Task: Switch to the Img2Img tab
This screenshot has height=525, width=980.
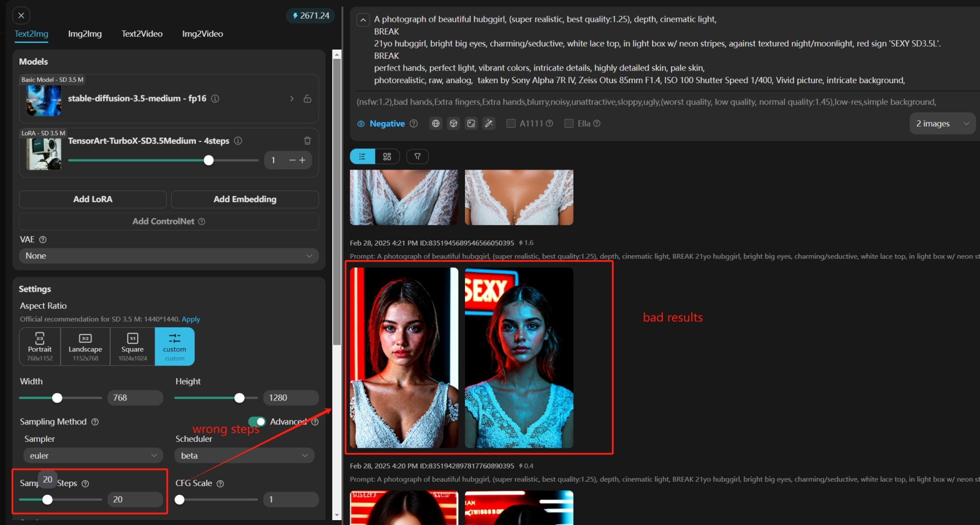Action: [85, 34]
